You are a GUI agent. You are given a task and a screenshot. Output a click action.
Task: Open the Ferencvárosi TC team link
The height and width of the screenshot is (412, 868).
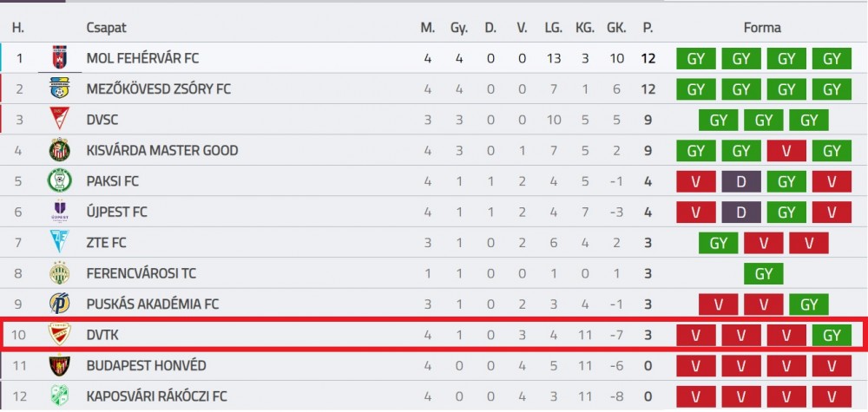click(141, 273)
